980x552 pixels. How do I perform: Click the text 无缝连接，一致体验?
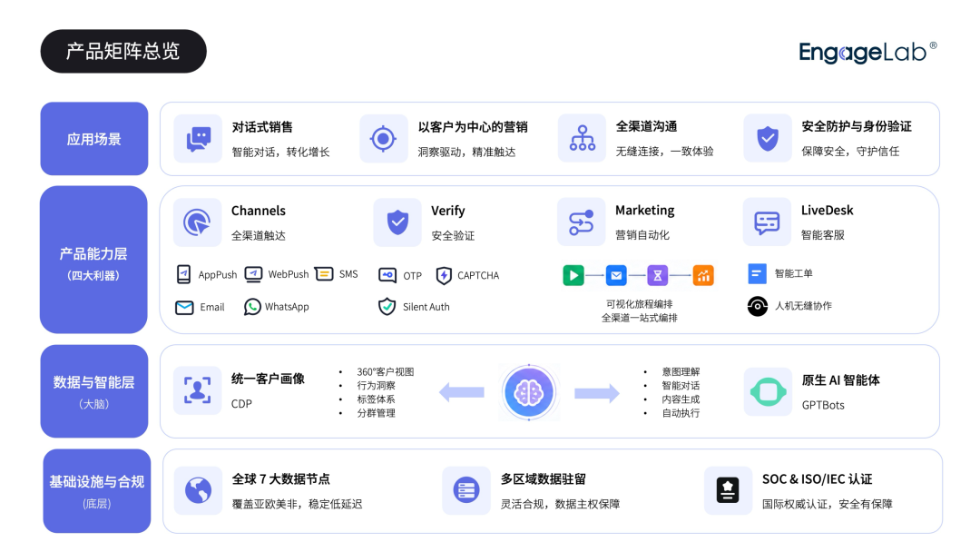(664, 152)
